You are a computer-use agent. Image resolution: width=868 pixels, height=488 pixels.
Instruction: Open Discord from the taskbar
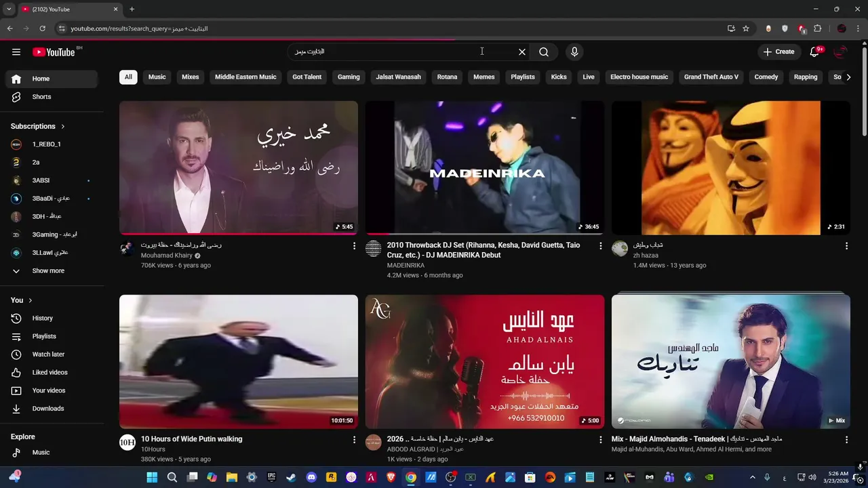pos(311,477)
